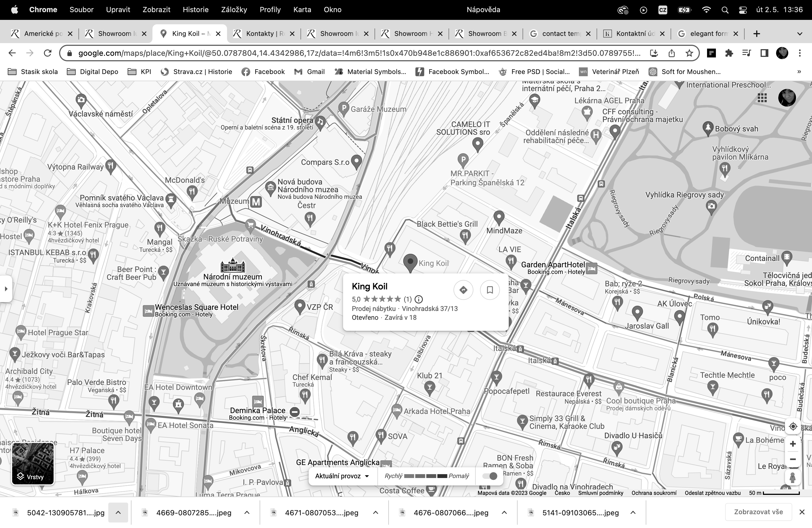This screenshot has width=812, height=528.
Task: Open the 5042-130905781 jpg downloaded file
Action: click(59, 512)
